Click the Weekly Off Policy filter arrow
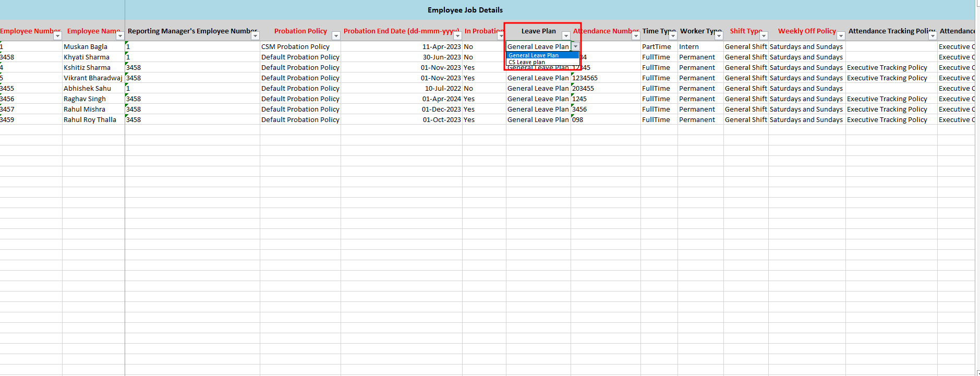The width and height of the screenshot is (980, 376). [841, 36]
